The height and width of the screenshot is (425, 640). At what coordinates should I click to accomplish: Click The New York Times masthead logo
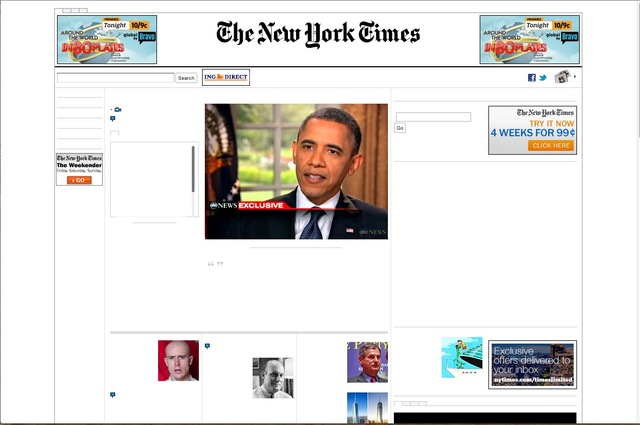318,34
